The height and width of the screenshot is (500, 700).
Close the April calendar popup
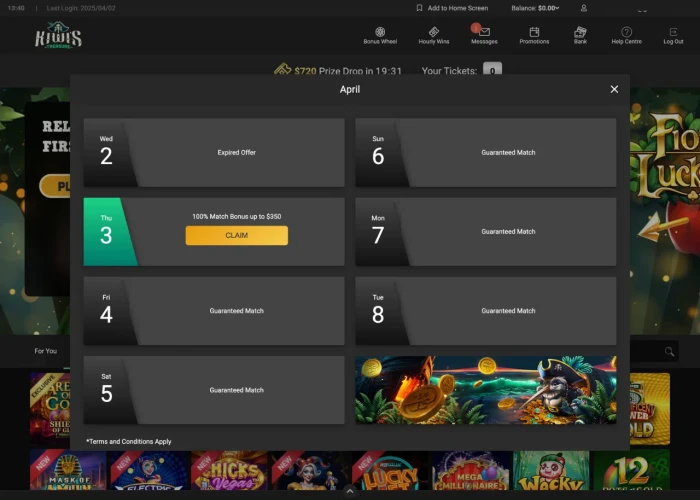[614, 89]
